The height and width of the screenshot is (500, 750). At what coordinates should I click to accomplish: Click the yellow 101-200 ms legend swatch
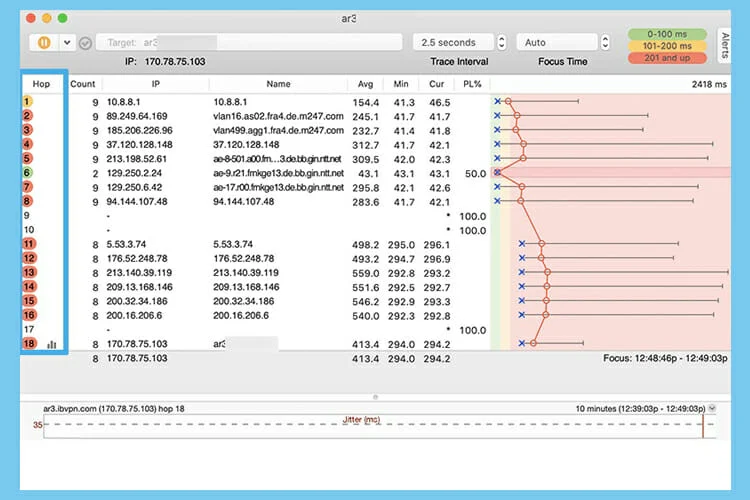click(x=667, y=46)
